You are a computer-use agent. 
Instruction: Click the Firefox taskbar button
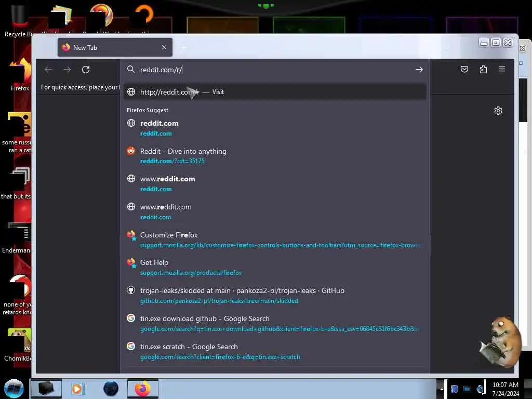click(143, 389)
